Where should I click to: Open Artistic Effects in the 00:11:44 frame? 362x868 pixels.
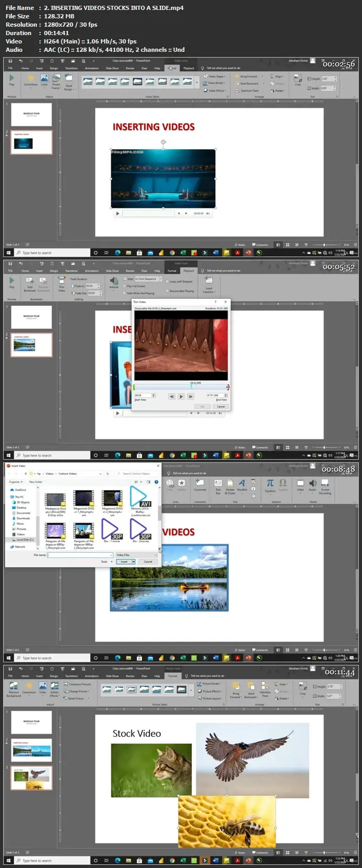click(x=54, y=689)
